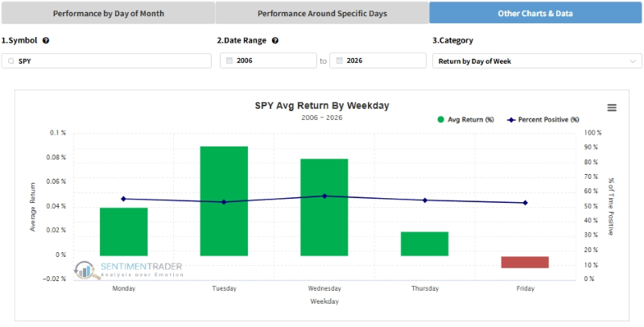This screenshot has height=327, width=644.
Task: Click the Weekday axis title
Action: [x=324, y=301]
